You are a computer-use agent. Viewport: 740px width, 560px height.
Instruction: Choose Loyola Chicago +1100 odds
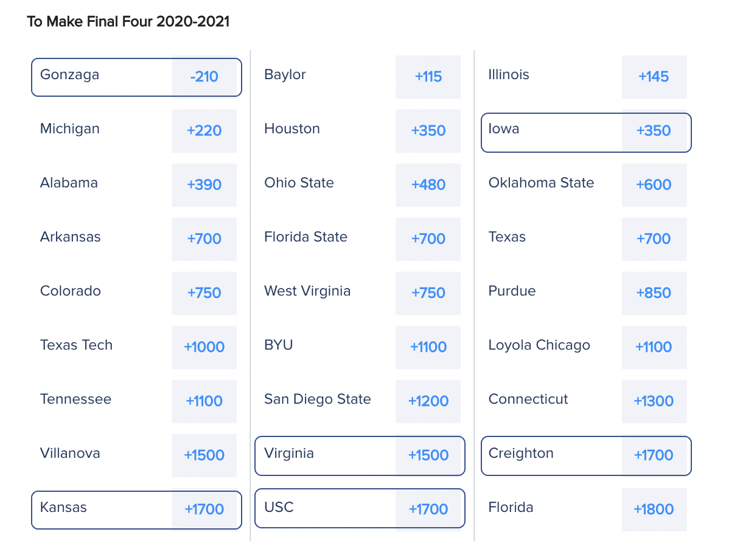coord(654,348)
